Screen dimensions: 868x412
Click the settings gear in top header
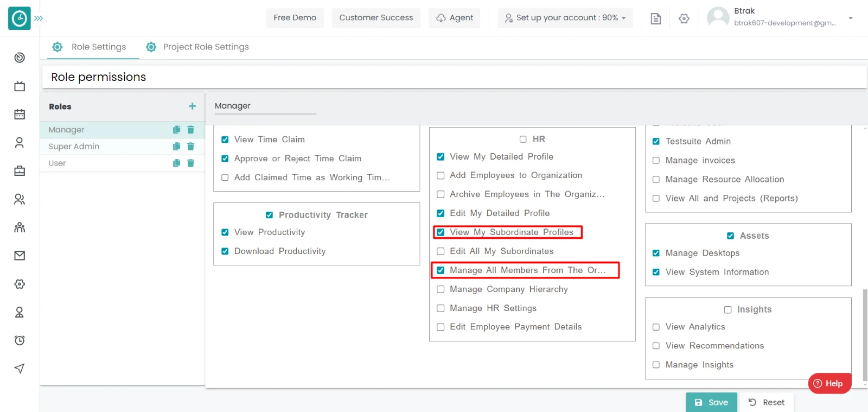click(684, 18)
